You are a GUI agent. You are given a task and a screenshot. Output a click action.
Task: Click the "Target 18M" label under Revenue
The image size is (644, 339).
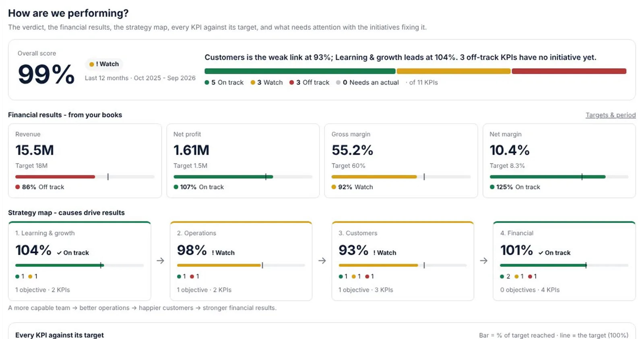point(31,166)
